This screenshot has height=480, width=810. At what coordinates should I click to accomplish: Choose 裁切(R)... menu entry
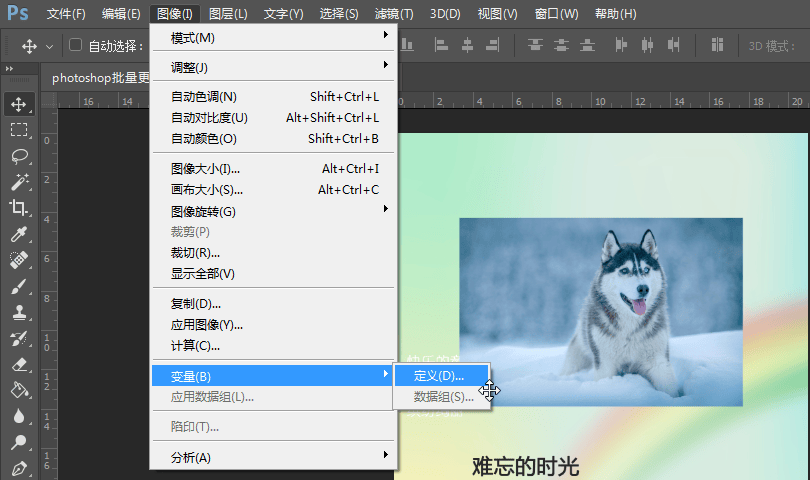pos(274,253)
